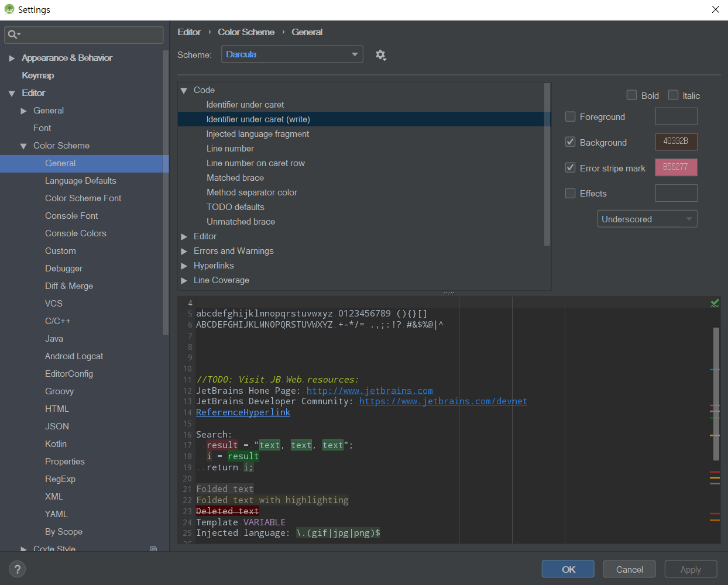Viewport: 728px width, 585px height.
Task: Expand the Line Coverage group
Action: click(184, 280)
